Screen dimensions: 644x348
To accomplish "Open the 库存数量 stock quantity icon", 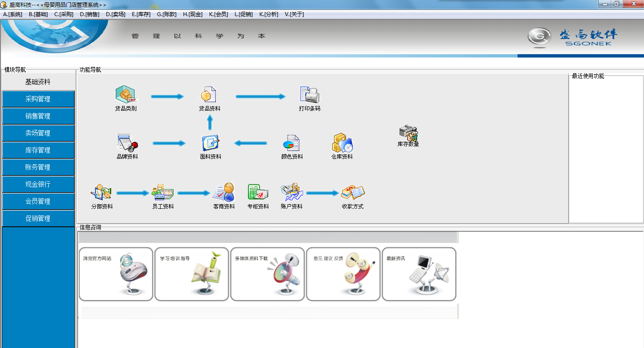I will pos(408,133).
